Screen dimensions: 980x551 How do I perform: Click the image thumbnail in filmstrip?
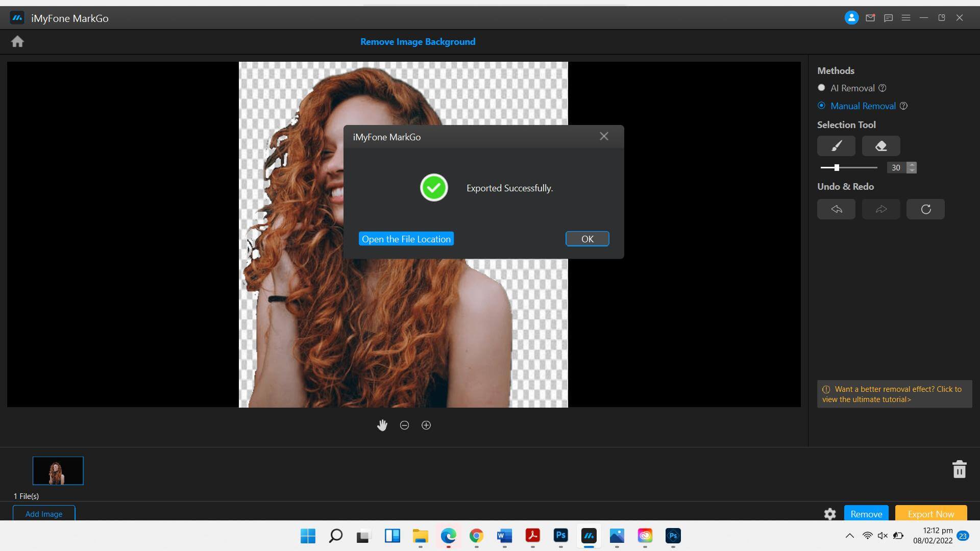click(x=58, y=470)
